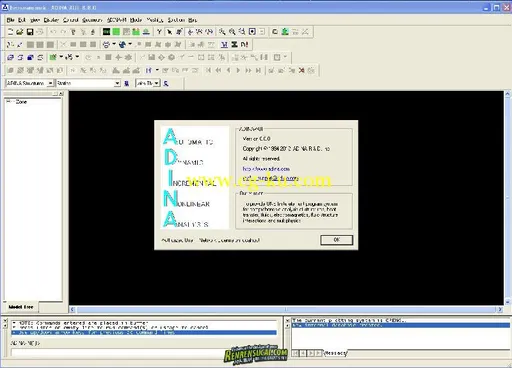This screenshot has width=512, height=368.
Task: Click the red X icon in fourth toolbar row
Action: (301, 70)
